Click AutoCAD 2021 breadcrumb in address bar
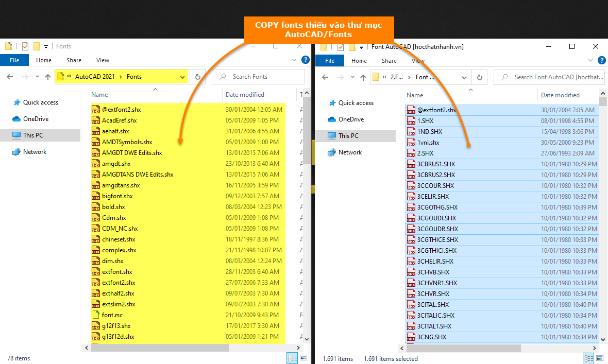The image size is (608, 364). 95,77
